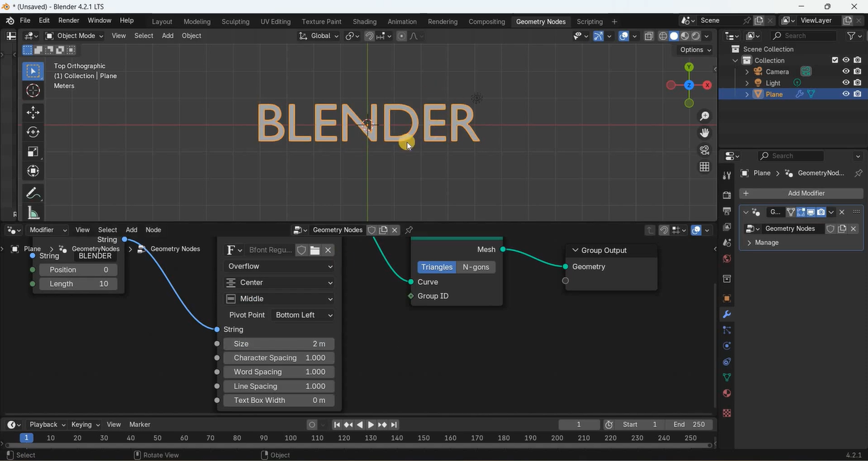The width and height of the screenshot is (868, 461).
Task: Open the Overflow dropdown in String node
Action: point(279,266)
